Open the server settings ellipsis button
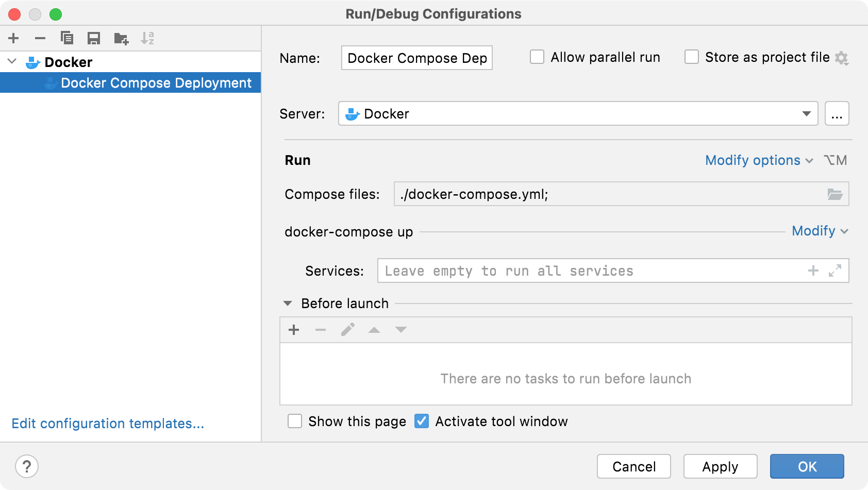868x490 pixels. point(837,113)
